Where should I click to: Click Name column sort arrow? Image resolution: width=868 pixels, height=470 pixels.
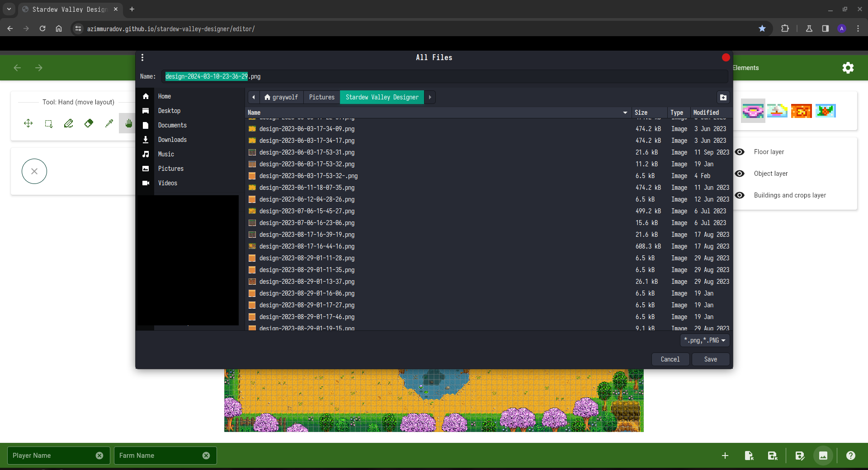(x=625, y=113)
